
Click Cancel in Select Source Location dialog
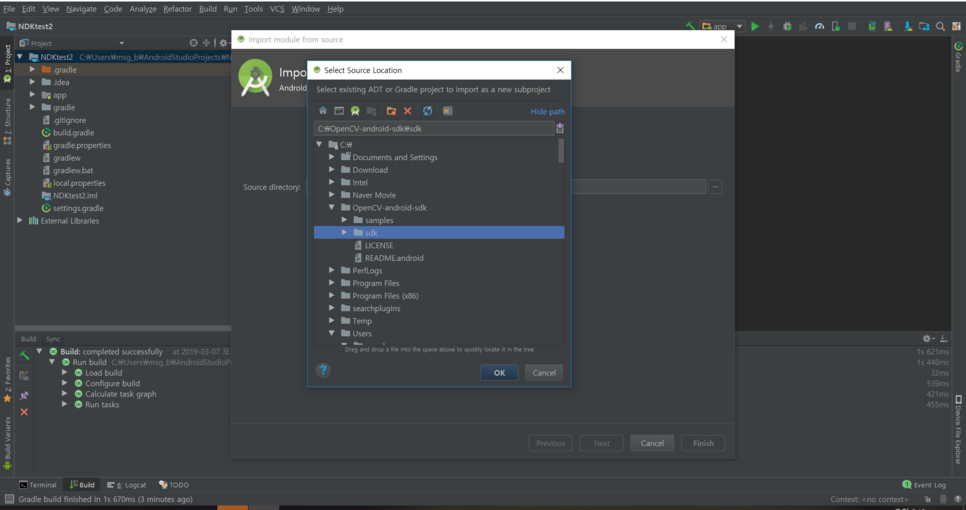pos(544,373)
